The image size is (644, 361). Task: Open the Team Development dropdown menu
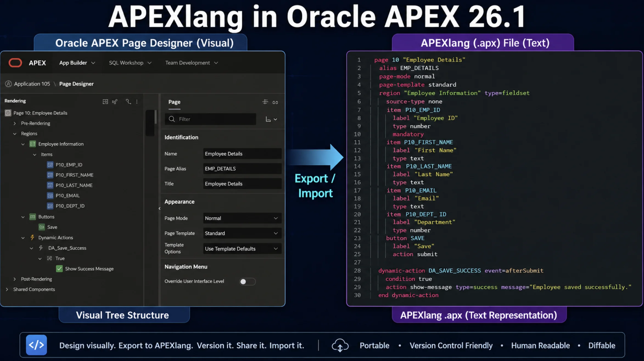pyautogui.click(x=192, y=63)
